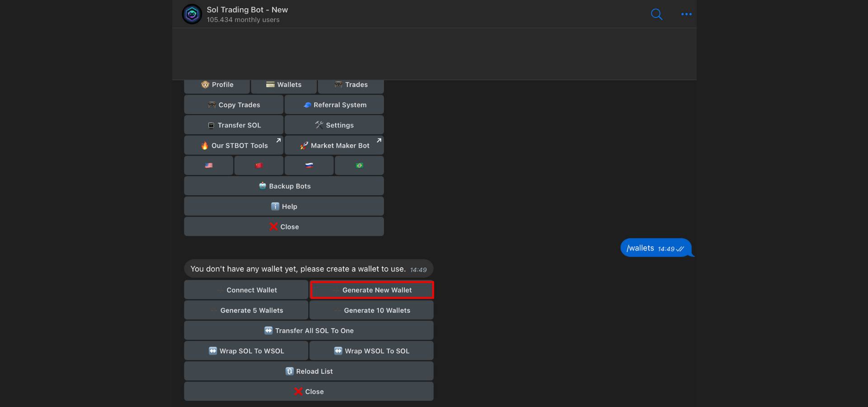The image size is (868, 407).
Task: Open Market Maker Bot link
Action: (335, 145)
